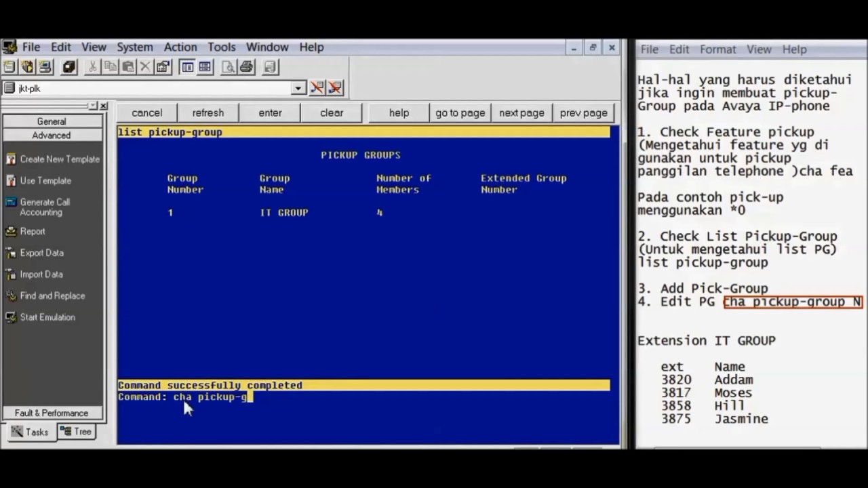
Task: Open the File menu in Site Administration
Action: 31,47
